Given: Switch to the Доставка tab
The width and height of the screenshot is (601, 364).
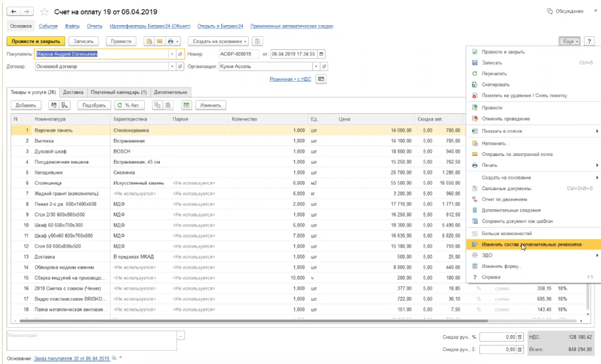Looking at the screenshot, I should 73,92.
